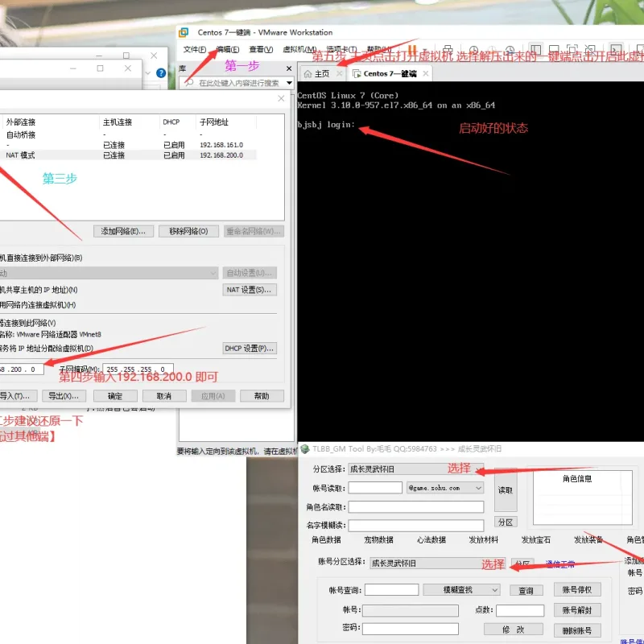This screenshot has height=644, width=644.
Task: Toggle the show library sidebar view icon
Action: pos(535,49)
